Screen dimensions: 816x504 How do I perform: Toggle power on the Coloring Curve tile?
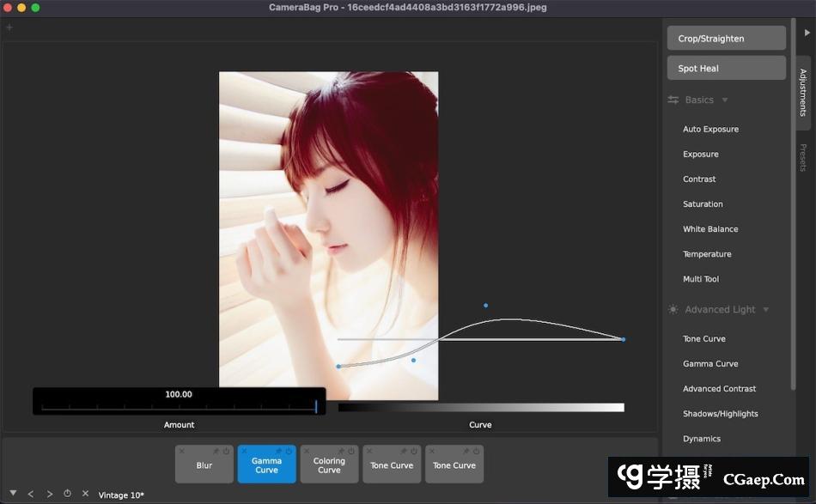point(351,451)
